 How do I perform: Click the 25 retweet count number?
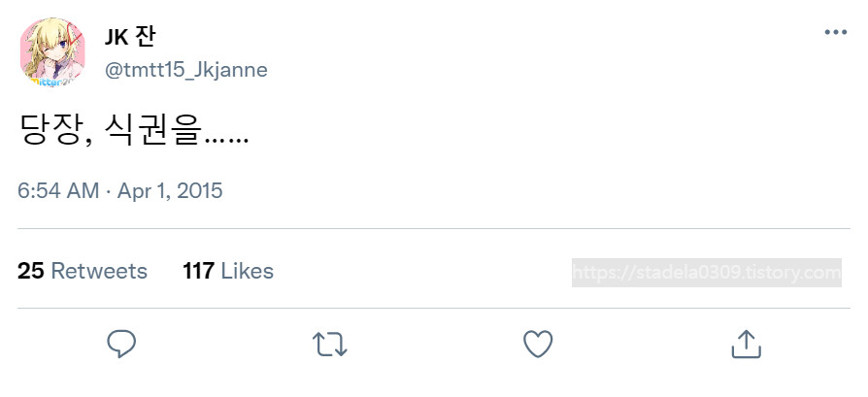pyautogui.click(x=31, y=271)
